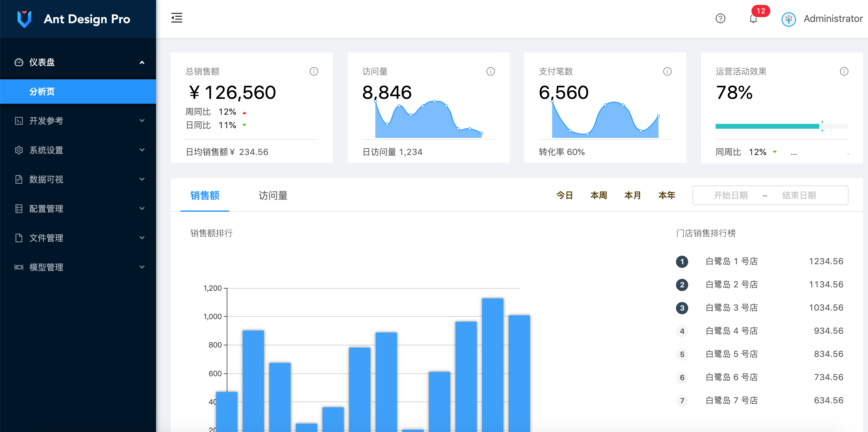Open the 数据可视 menu
The width and height of the screenshot is (868, 432).
[78, 179]
